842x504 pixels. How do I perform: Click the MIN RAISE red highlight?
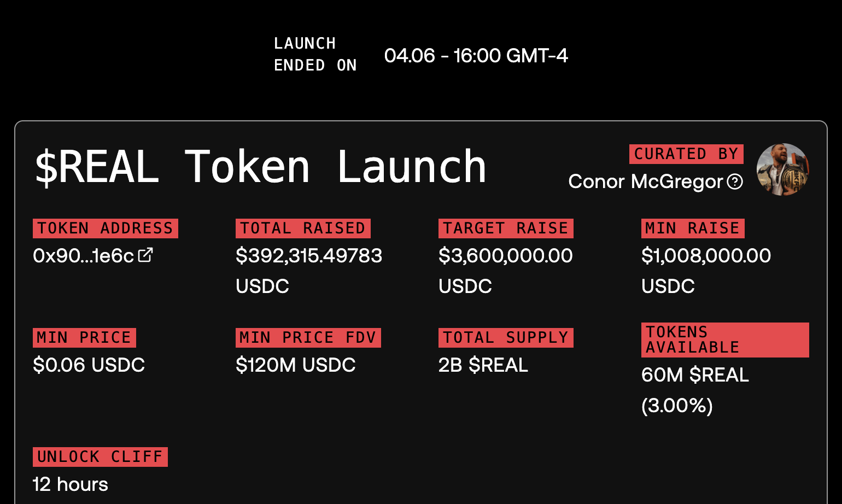coord(692,228)
